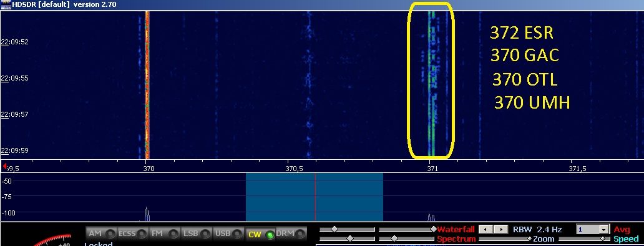The height and width of the screenshot is (246, 644).
Task: Tune to strong 370 kHz signal in waterfall
Action: click(x=147, y=84)
